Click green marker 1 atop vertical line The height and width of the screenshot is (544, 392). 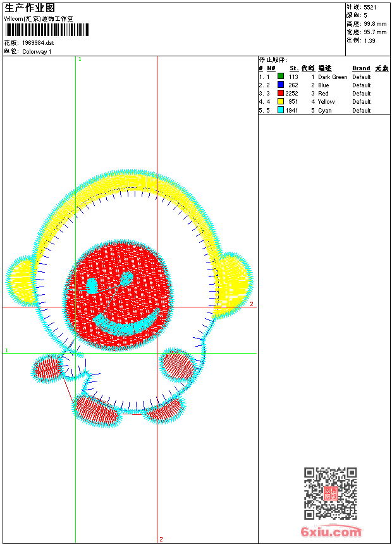click(80, 59)
